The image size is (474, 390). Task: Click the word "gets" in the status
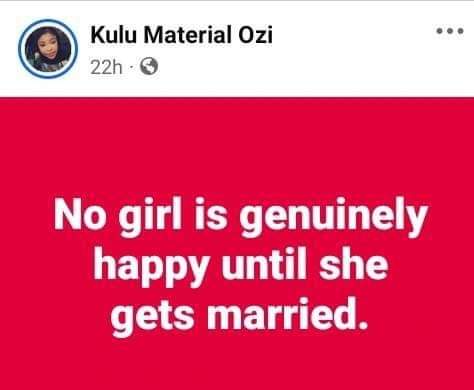(x=153, y=318)
